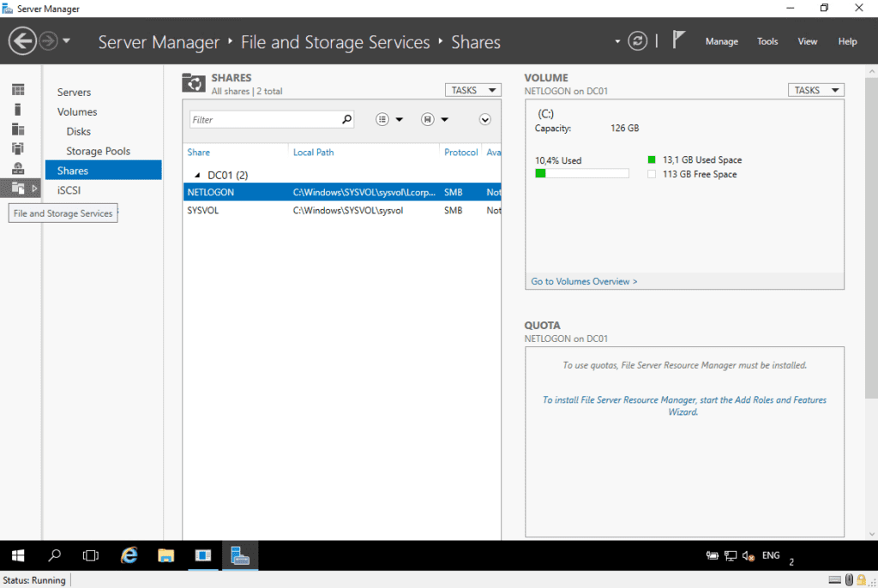878x588 pixels.
Task: Expand the filter criteria chevron
Action: pos(485,119)
